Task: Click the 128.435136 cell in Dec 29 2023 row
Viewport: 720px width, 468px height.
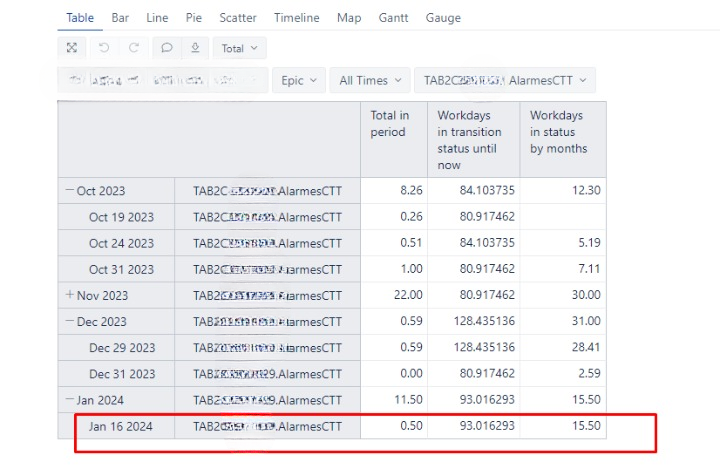Action: pyautogui.click(x=473, y=347)
